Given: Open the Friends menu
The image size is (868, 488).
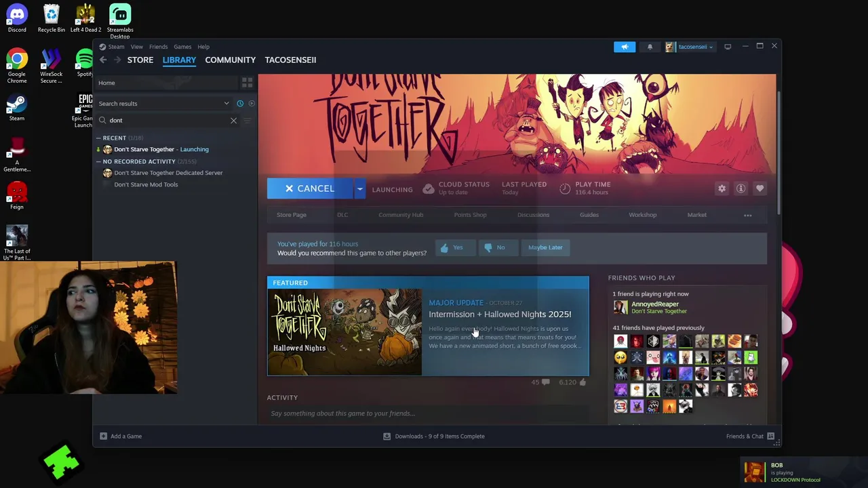Looking at the screenshot, I should pos(158,47).
